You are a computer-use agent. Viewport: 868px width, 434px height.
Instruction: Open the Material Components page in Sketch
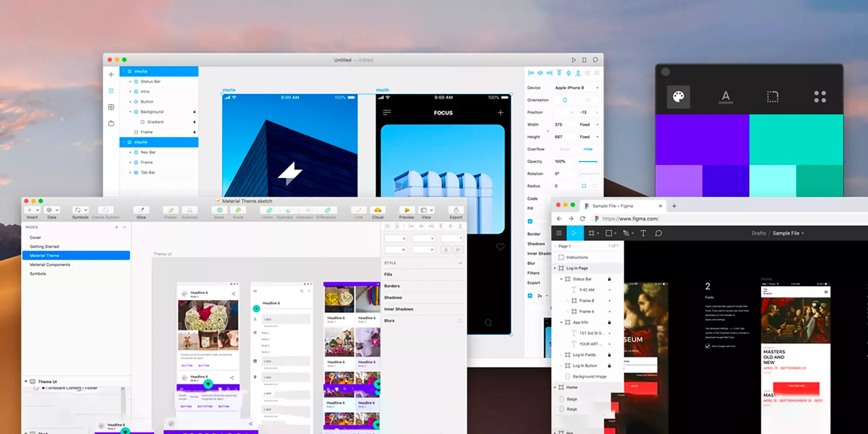pos(50,265)
